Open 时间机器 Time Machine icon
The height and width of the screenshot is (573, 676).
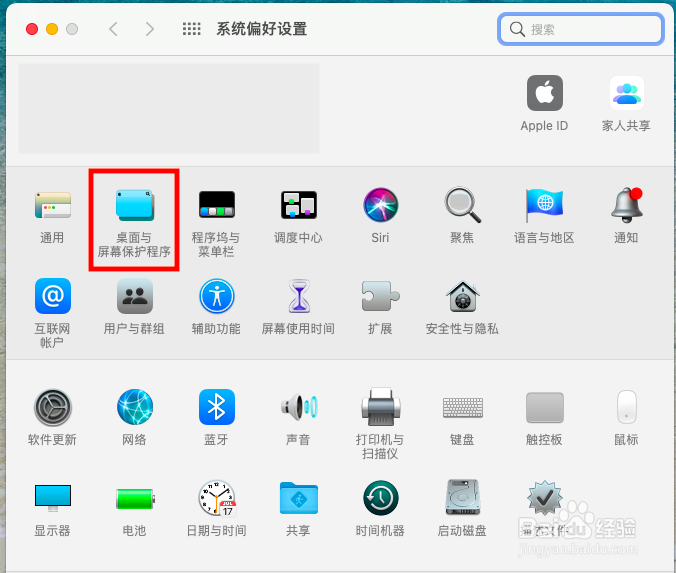pyautogui.click(x=380, y=498)
